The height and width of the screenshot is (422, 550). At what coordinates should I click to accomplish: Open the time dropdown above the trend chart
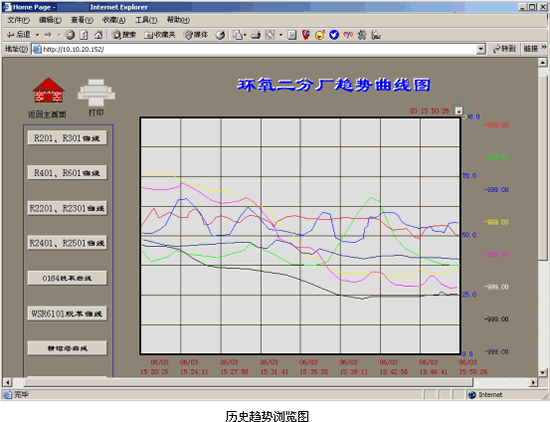click(x=459, y=111)
